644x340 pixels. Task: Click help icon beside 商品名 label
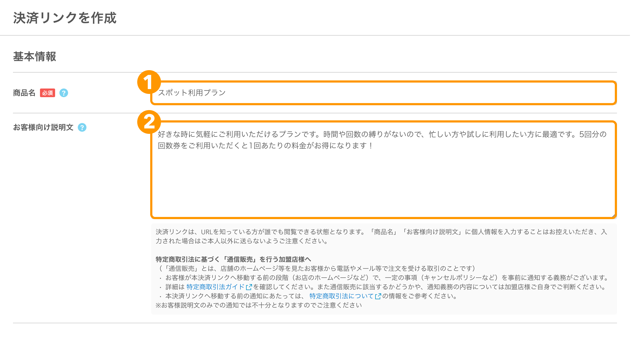pyautogui.click(x=64, y=93)
